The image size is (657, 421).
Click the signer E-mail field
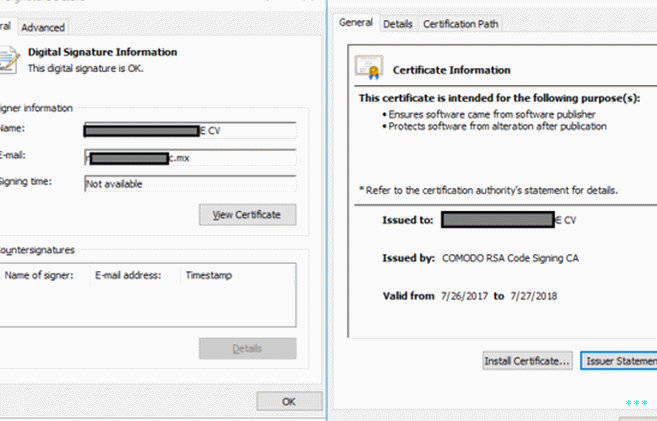tap(190, 157)
